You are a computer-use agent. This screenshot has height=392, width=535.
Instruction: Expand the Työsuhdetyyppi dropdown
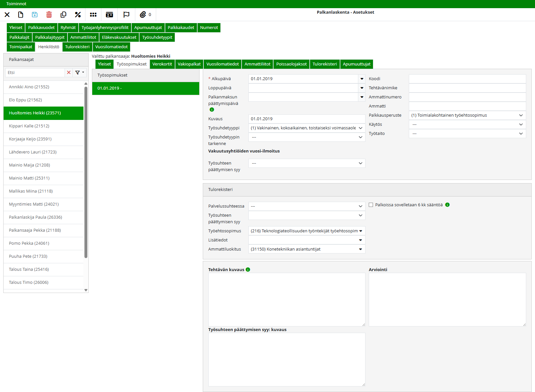(x=360, y=128)
